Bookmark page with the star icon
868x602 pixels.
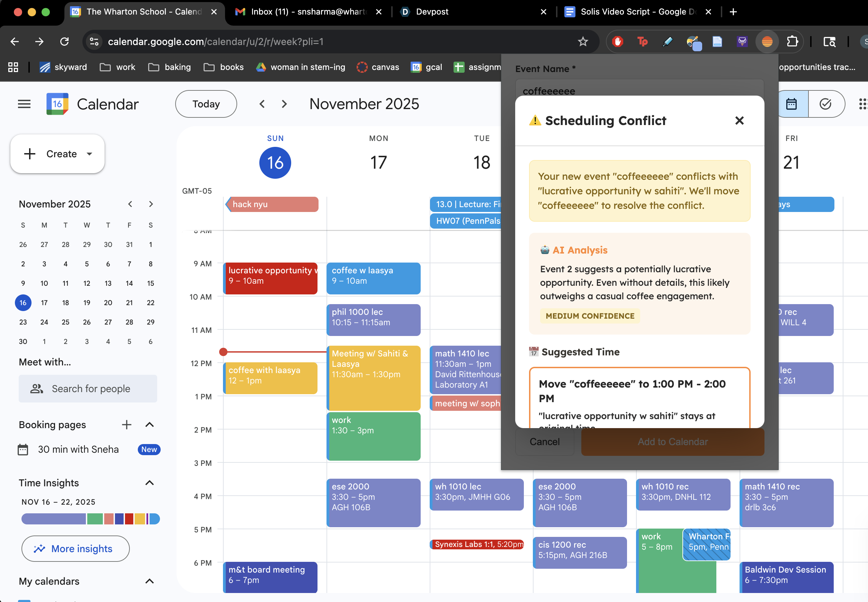583,42
